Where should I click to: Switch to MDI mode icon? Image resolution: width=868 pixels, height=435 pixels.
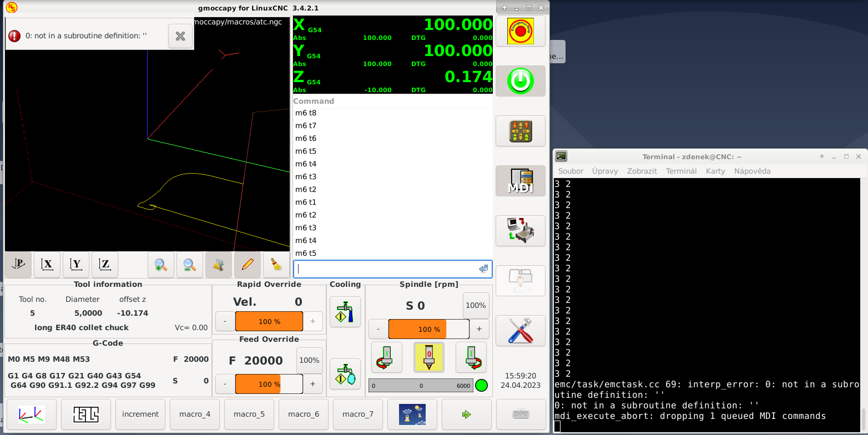click(520, 180)
